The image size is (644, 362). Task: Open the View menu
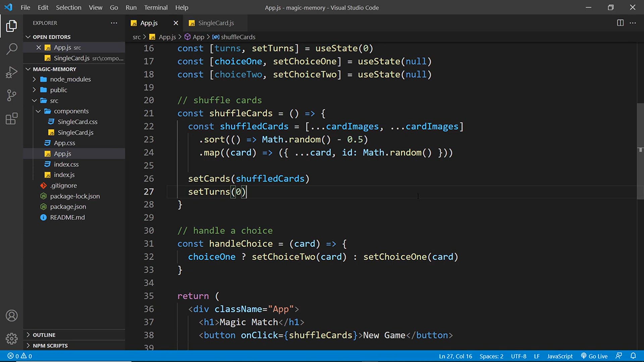(x=96, y=7)
